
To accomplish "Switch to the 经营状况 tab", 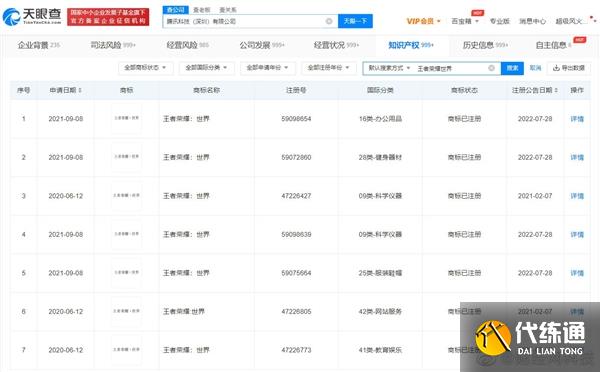I will tap(336, 45).
